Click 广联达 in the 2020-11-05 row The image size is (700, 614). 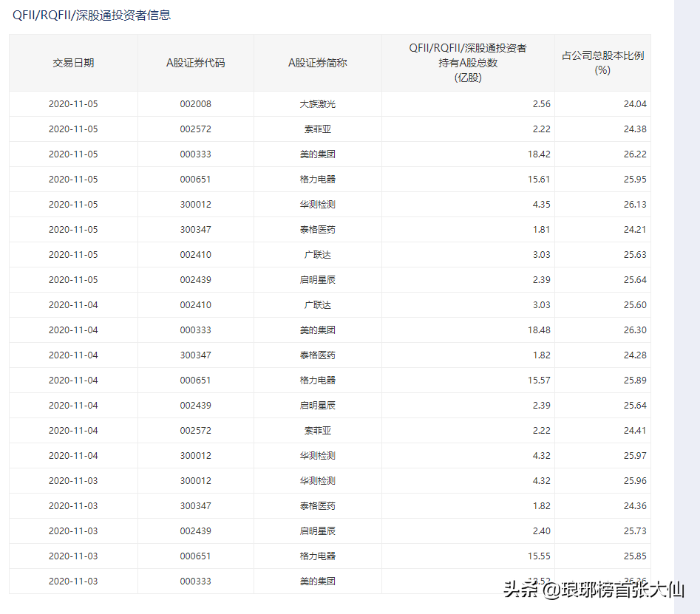[317, 255]
